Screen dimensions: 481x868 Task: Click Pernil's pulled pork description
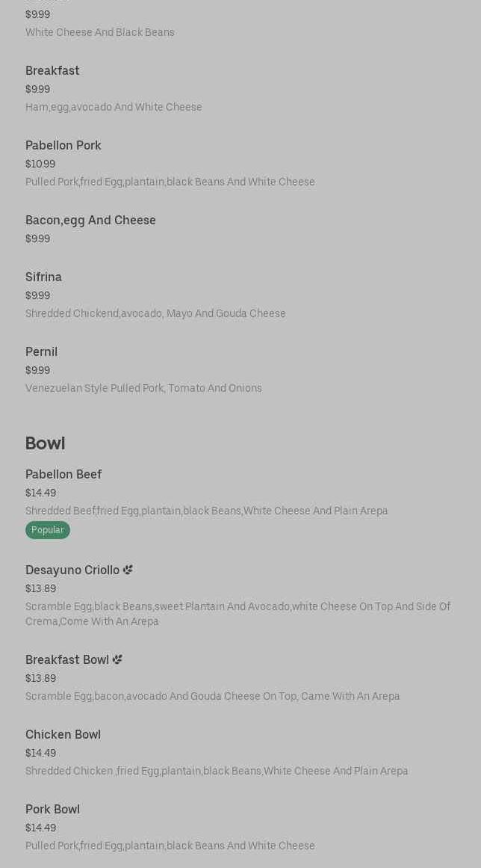click(x=143, y=389)
